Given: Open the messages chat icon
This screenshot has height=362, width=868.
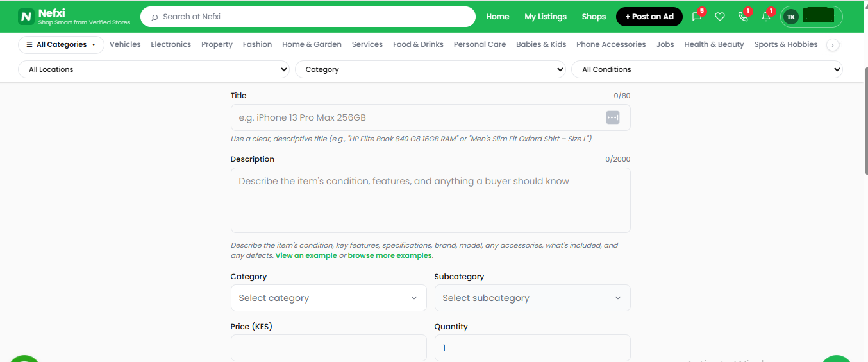Looking at the screenshot, I should [697, 17].
